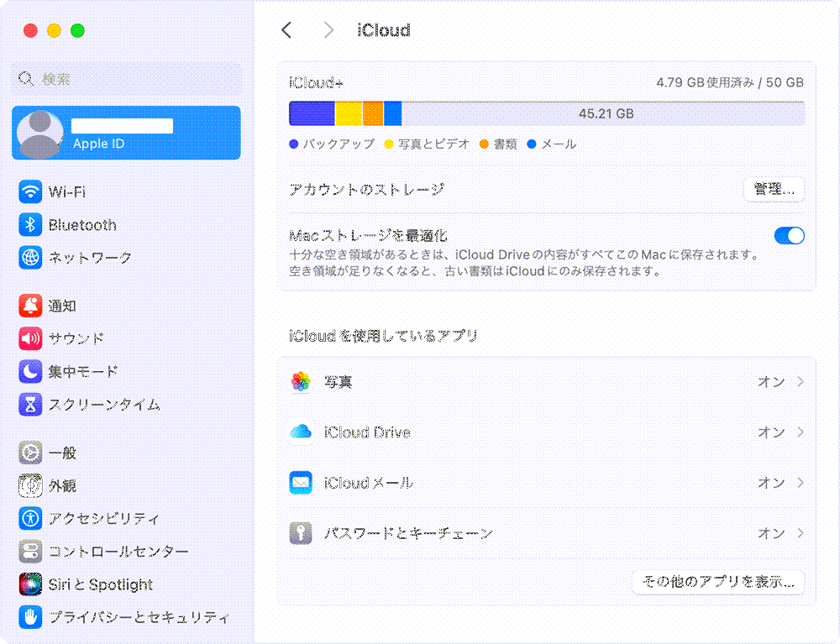Screen dimensions: 840x644
Task: Toggle Mac ストレージを最適化 switch
Action: pyautogui.click(x=789, y=236)
